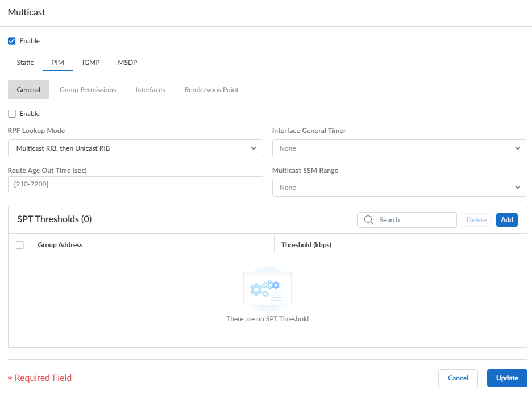
Task: Switch to the IGMP tab
Action: pos(91,63)
